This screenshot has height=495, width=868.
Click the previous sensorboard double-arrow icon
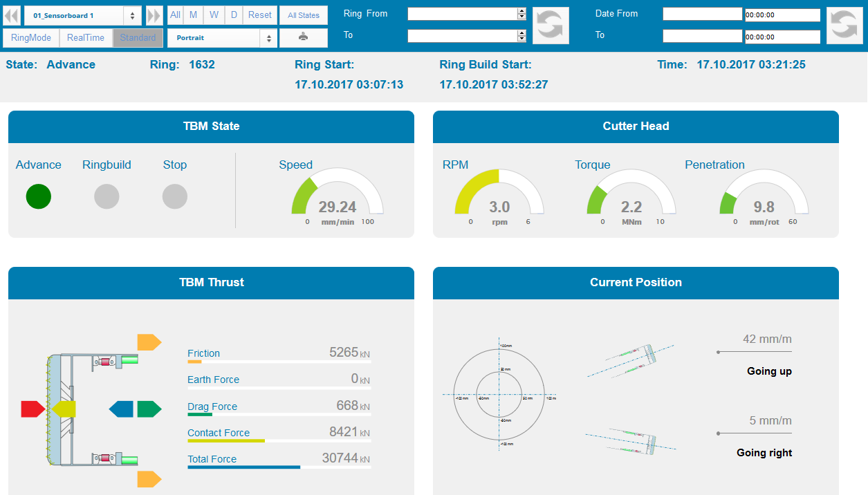click(12, 15)
